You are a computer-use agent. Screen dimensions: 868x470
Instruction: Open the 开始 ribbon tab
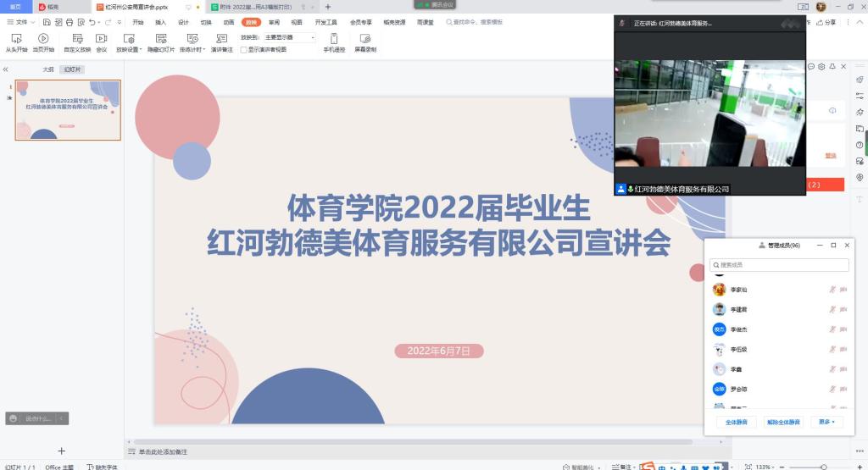pos(138,22)
